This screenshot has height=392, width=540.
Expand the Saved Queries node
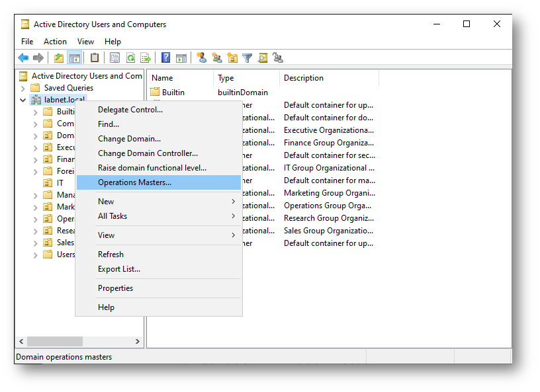tap(23, 89)
